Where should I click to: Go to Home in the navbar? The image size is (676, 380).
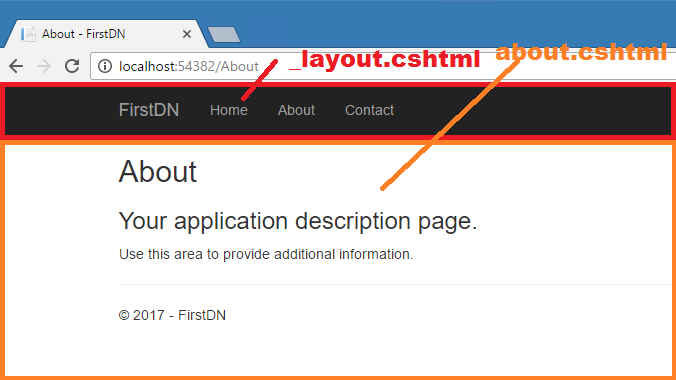pos(229,110)
